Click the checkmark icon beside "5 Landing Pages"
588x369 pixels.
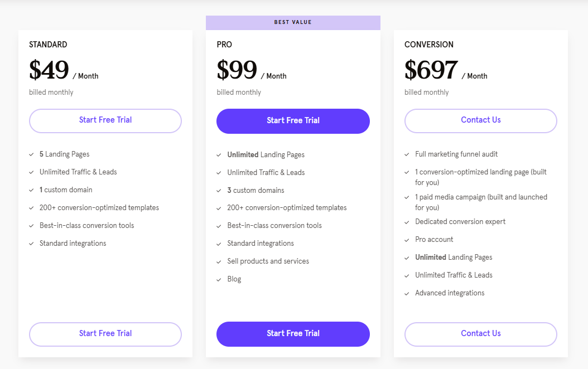coord(32,154)
